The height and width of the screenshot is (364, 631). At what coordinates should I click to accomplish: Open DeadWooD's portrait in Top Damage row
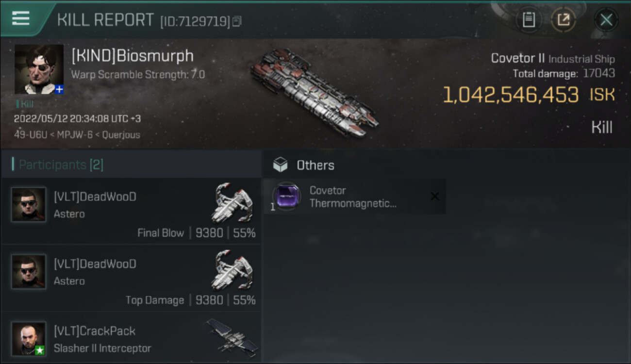click(29, 272)
